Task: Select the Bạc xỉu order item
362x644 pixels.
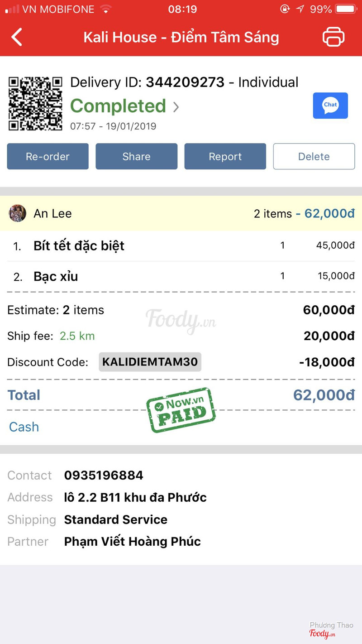Action: pos(56,276)
